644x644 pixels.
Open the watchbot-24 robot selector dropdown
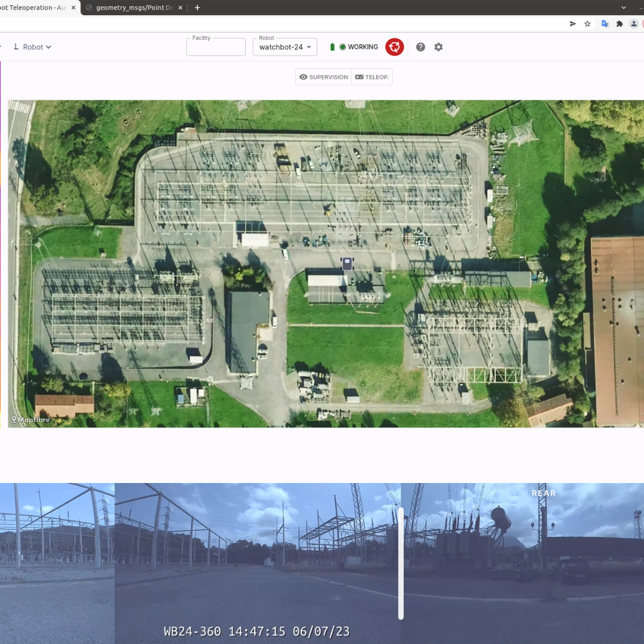click(x=285, y=47)
